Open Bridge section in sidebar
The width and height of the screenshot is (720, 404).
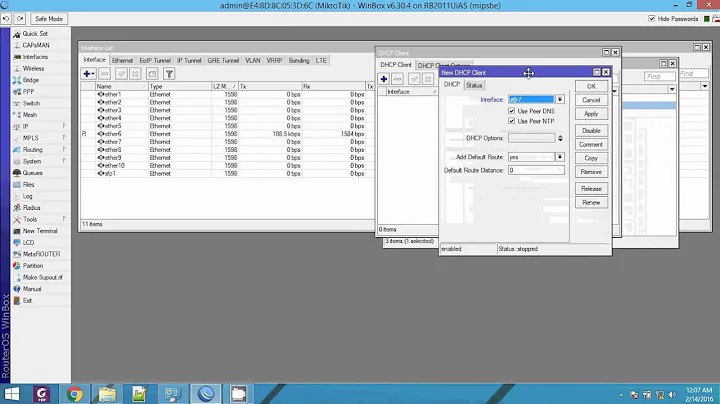click(31, 80)
